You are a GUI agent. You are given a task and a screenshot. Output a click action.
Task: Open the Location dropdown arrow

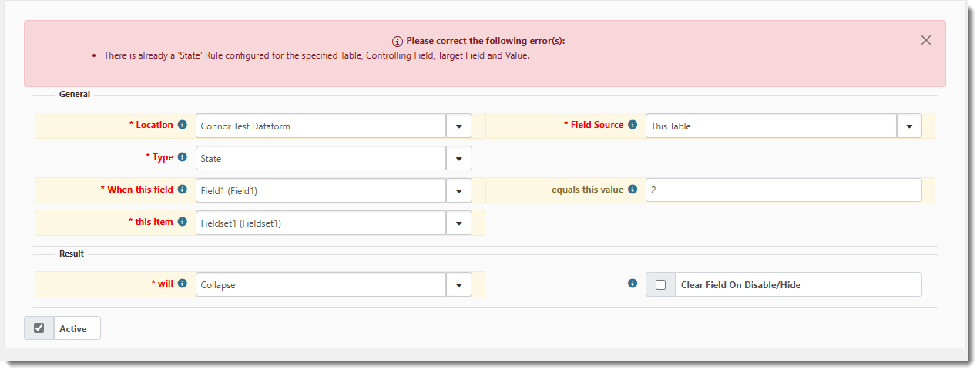(458, 126)
